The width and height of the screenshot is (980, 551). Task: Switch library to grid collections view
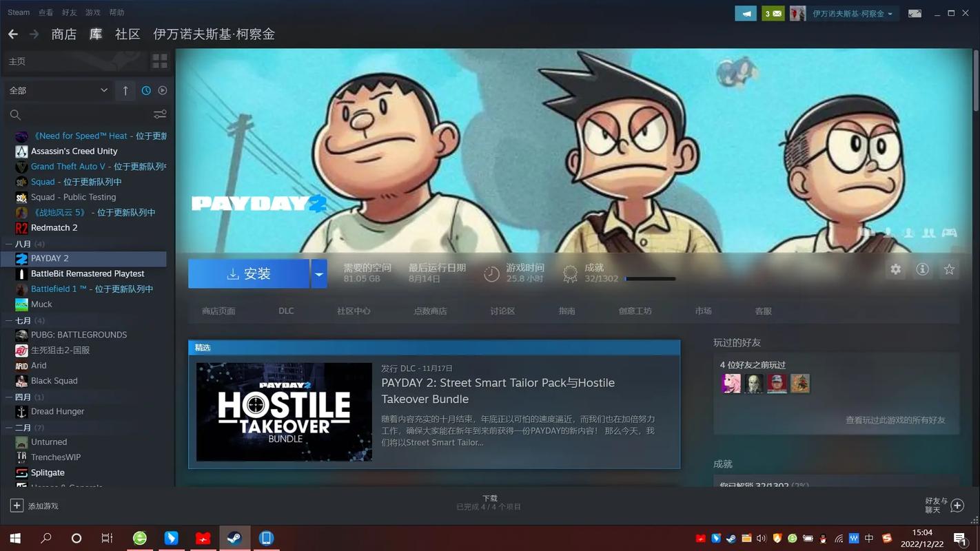click(x=160, y=61)
